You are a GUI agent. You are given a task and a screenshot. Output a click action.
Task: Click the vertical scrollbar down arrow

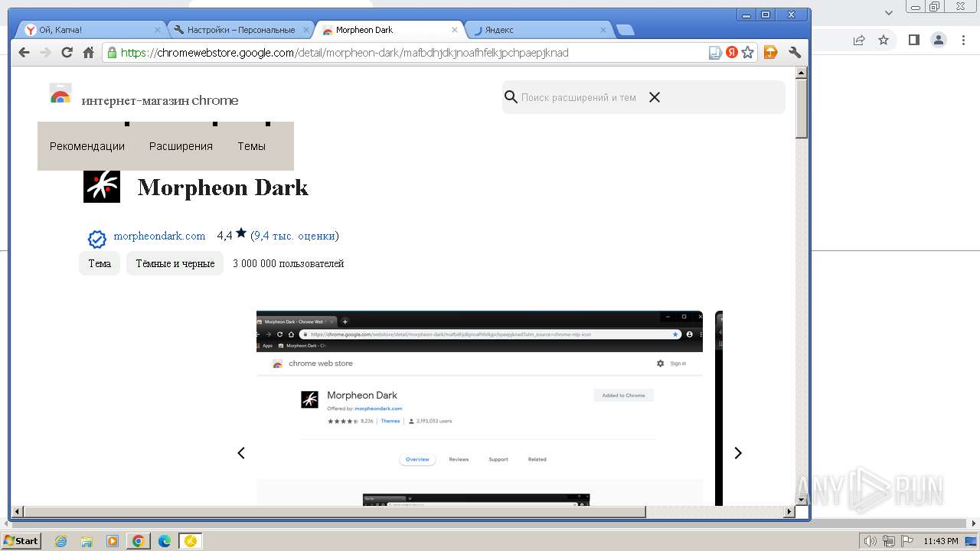point(802,499)
